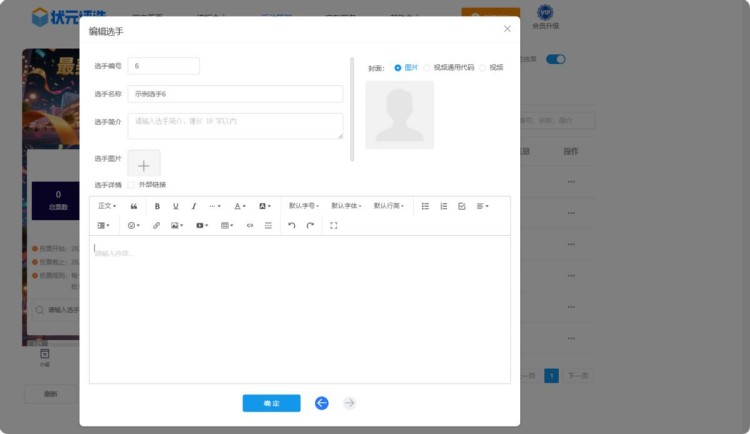This screenshot has height=434, width=750.
Task: Insert a bulleted list
Action: (425, 206)
